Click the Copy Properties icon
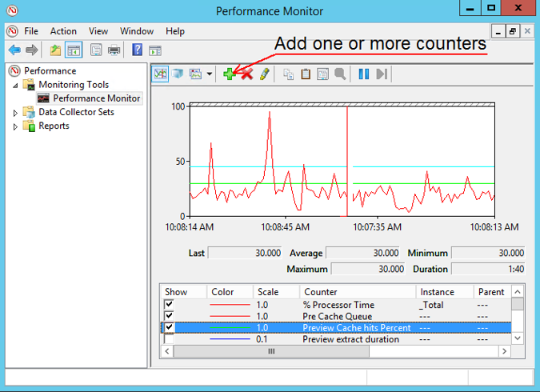Screen dimensions: 540x392 [x=288, y=74]
